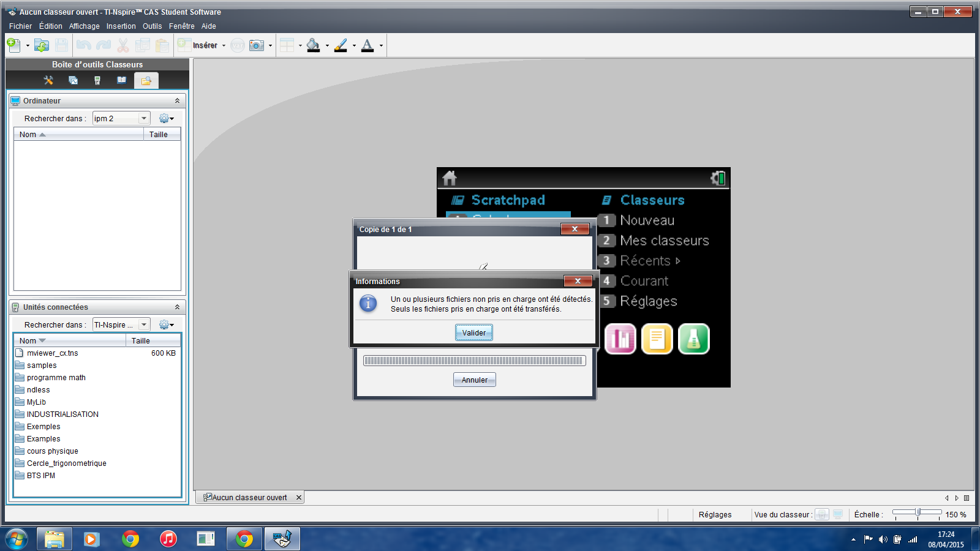Click the fill color paint bucket icon

[313, 45]
